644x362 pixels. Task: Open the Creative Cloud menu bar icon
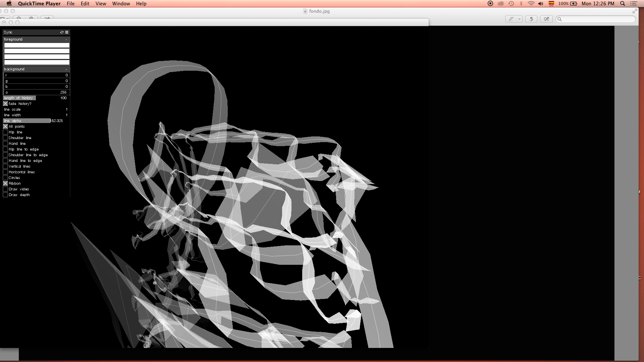501,4
